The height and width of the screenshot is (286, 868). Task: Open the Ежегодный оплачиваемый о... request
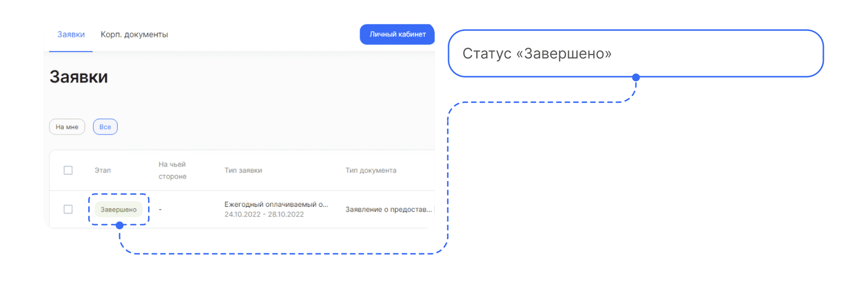pyautogui.click(x=276, y=204)
